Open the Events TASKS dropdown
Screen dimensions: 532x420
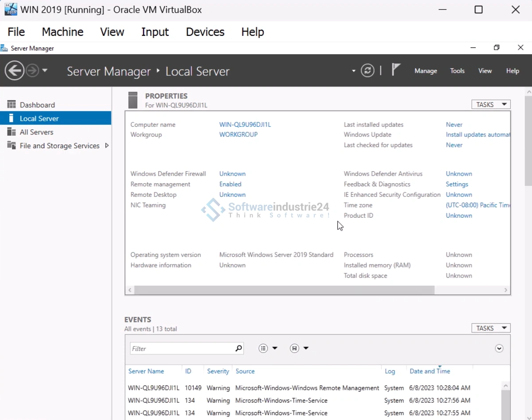point(491,328)
